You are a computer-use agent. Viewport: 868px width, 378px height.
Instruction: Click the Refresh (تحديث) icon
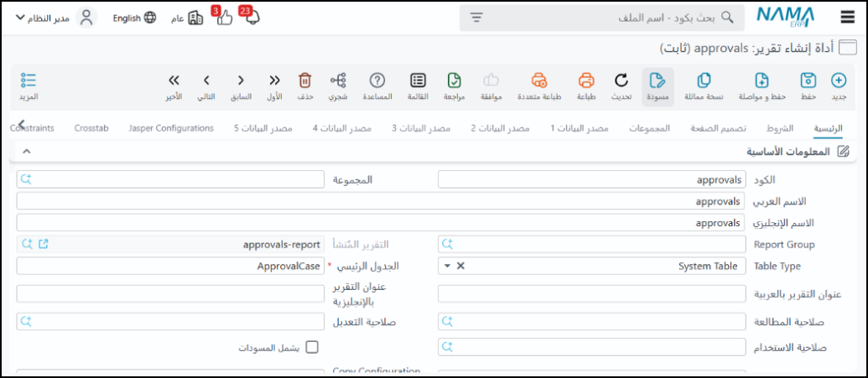pyautogui.click(x=621, y=81)
